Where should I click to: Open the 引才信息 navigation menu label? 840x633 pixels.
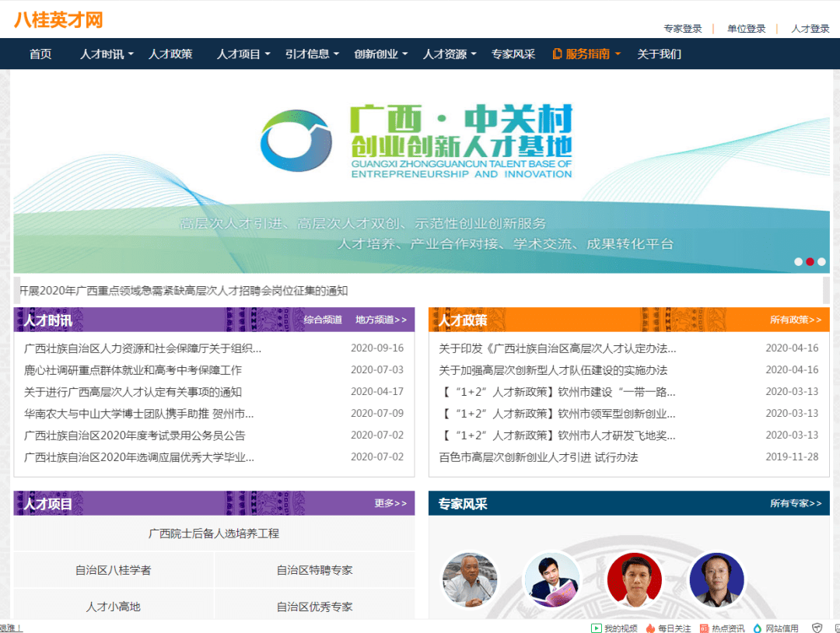(x=307, y=54)
